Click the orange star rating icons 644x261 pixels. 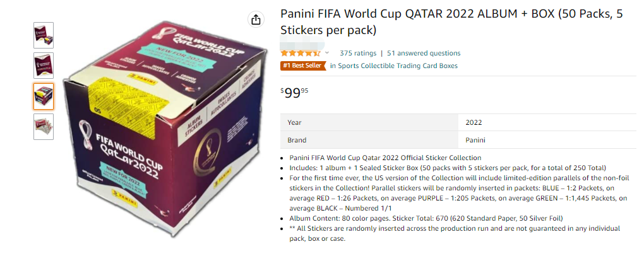(x=301, y=54)
